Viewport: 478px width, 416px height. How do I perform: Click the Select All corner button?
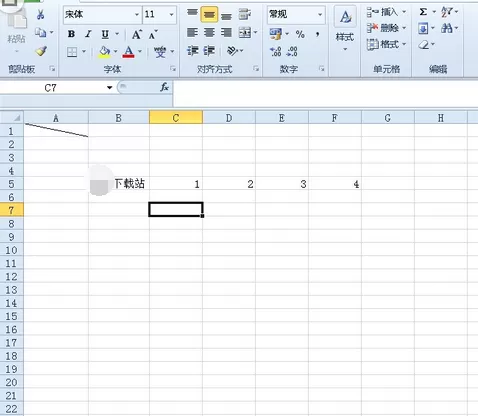pos(12,117)
